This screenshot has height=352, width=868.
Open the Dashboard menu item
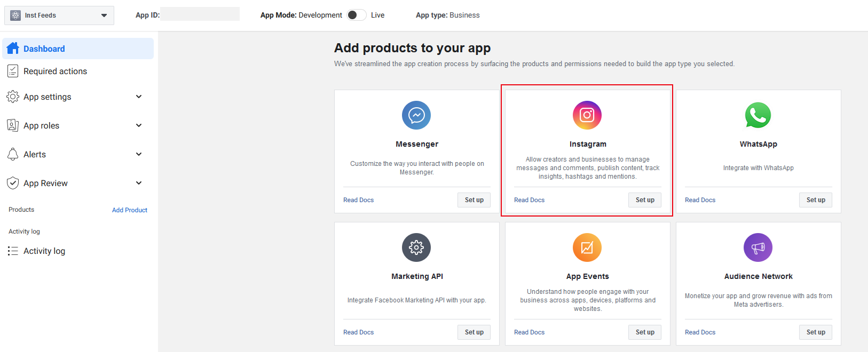[78, 49]
